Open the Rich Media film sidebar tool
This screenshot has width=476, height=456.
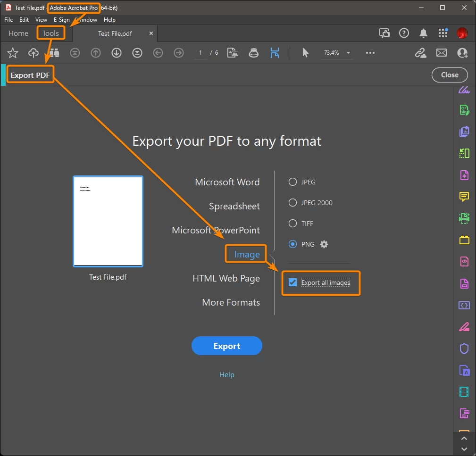coord(464,392)
